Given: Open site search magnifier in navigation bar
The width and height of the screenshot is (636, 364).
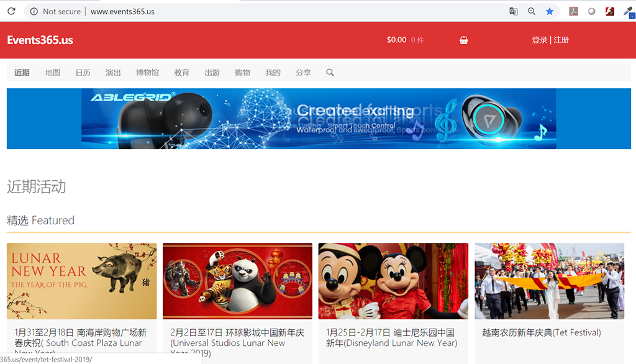Looking at the screenshot, I should coord(330,73).
